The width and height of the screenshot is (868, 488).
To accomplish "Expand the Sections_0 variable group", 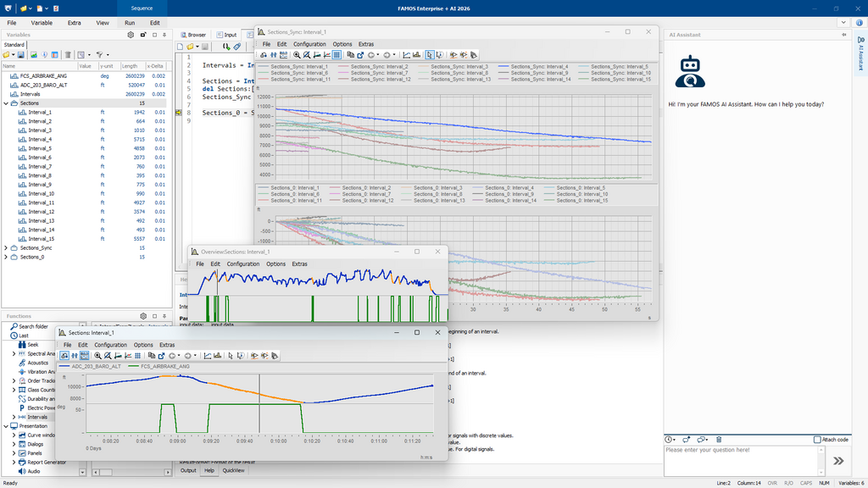I will coord(7,257).
